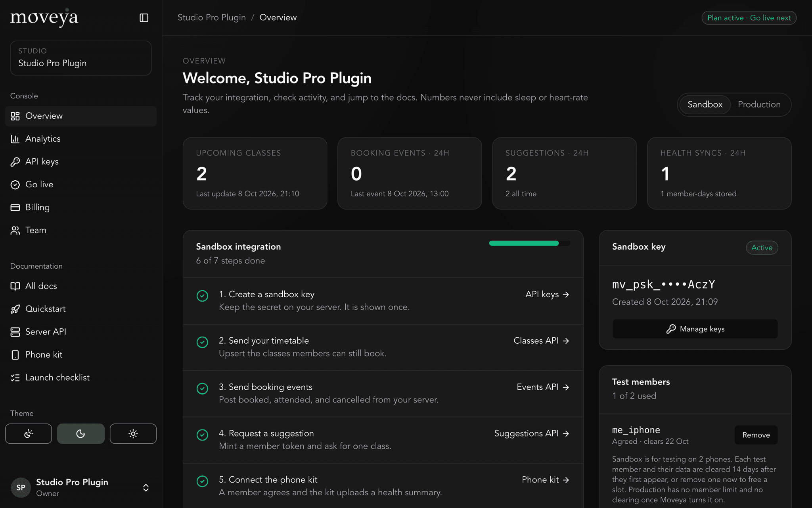Open Billing in the console menu

point(81,208)
